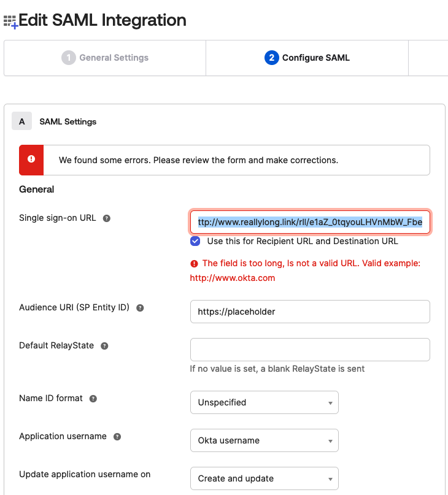Open the Name ID format dropdown

click(x=264, y=402)
